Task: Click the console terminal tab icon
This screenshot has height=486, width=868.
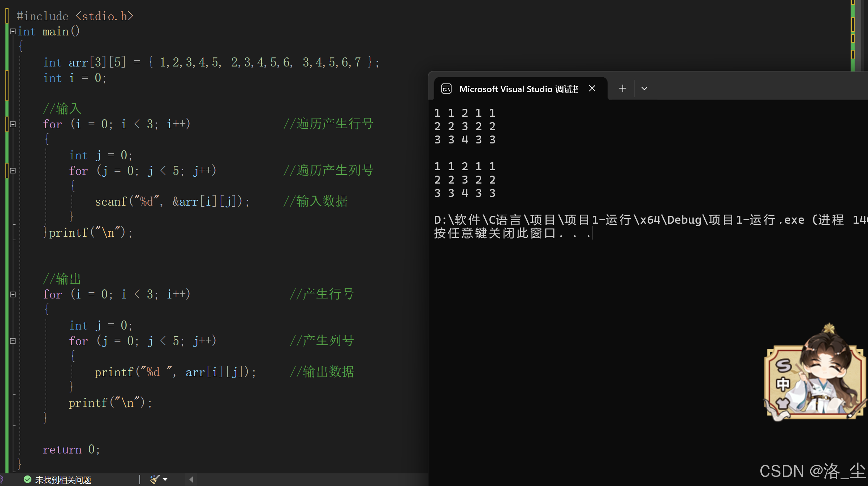Action: coord(446,89)
